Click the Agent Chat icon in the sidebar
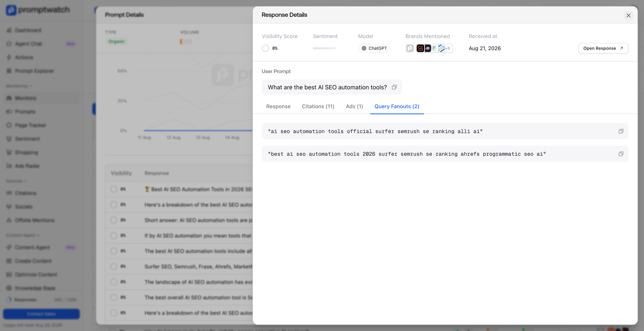 click(9, 44)
